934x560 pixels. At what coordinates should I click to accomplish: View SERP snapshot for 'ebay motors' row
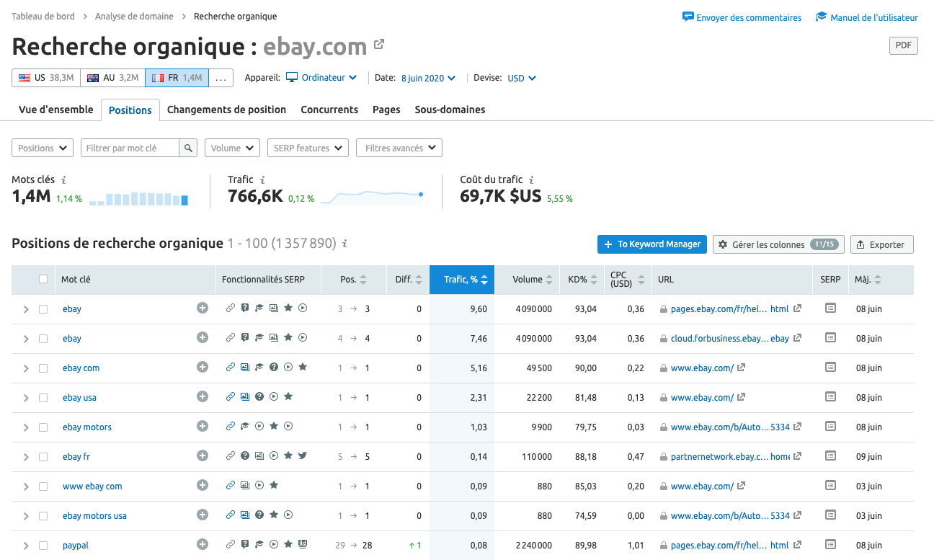coord(830,426)
